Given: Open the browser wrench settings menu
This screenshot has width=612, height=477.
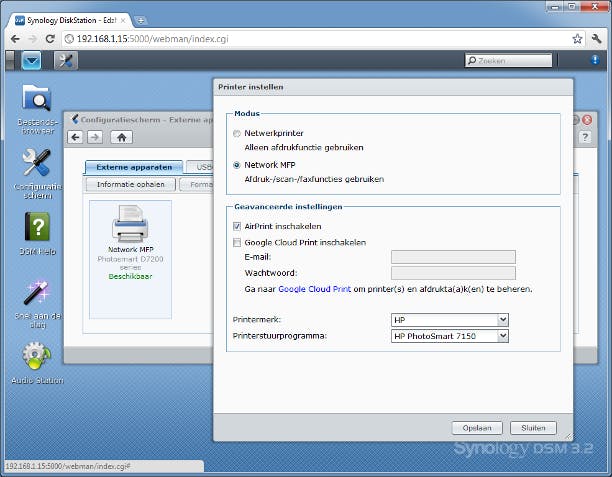Looking at the screenshot, I should pos(596,39).
